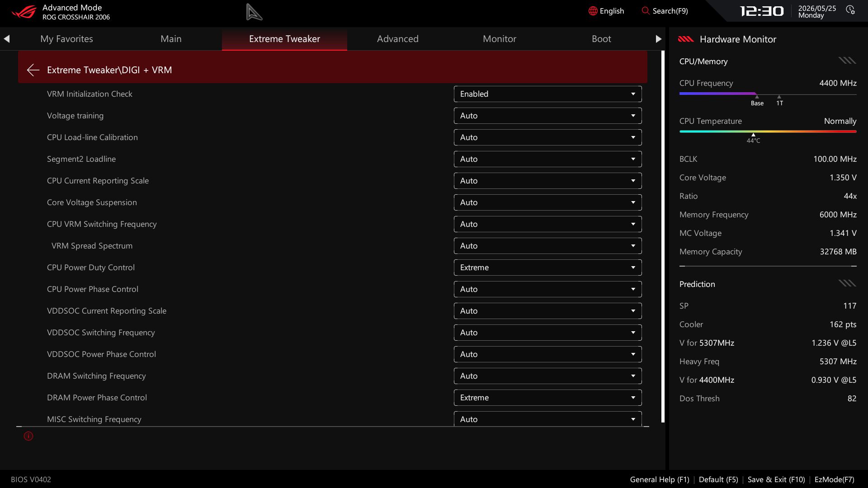Click the search magnifier icon
This screenshot has width=868, height=488.
[x=646, y=11]
